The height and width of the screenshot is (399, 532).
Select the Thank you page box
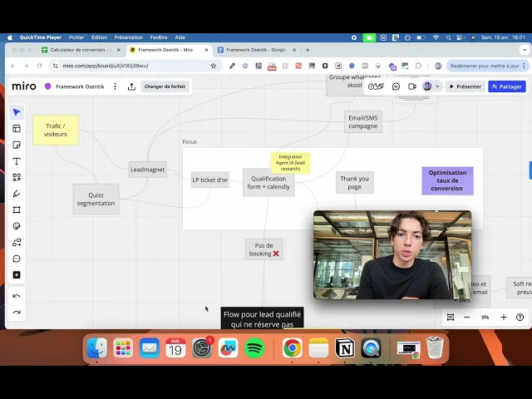coord(355,183)
